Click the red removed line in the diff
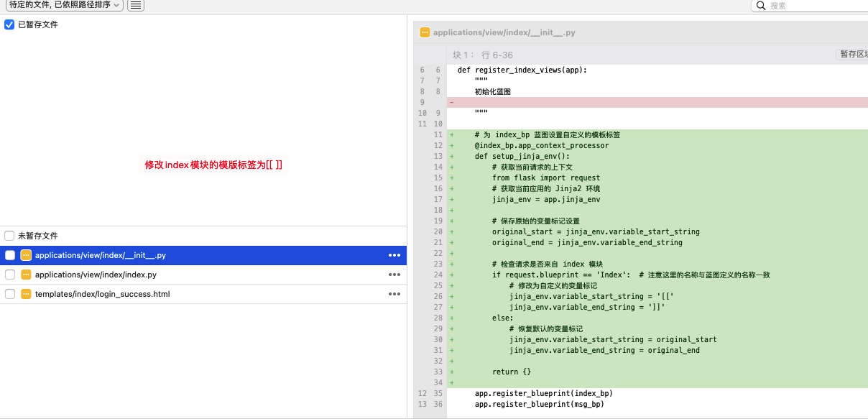Image resolution: width=868 pixels, height=419 pixels. 647,102
